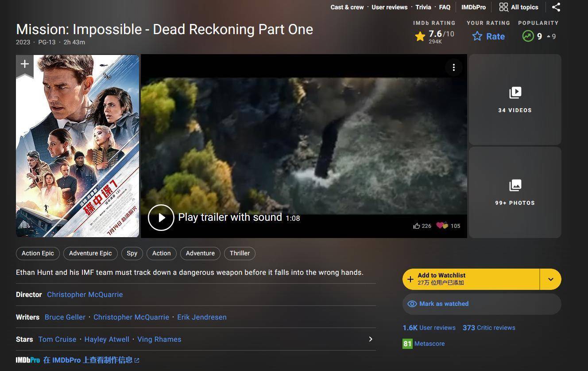Click the Add to Watchlist button
This screenshot has width=588, height=371.
[471, 279]
